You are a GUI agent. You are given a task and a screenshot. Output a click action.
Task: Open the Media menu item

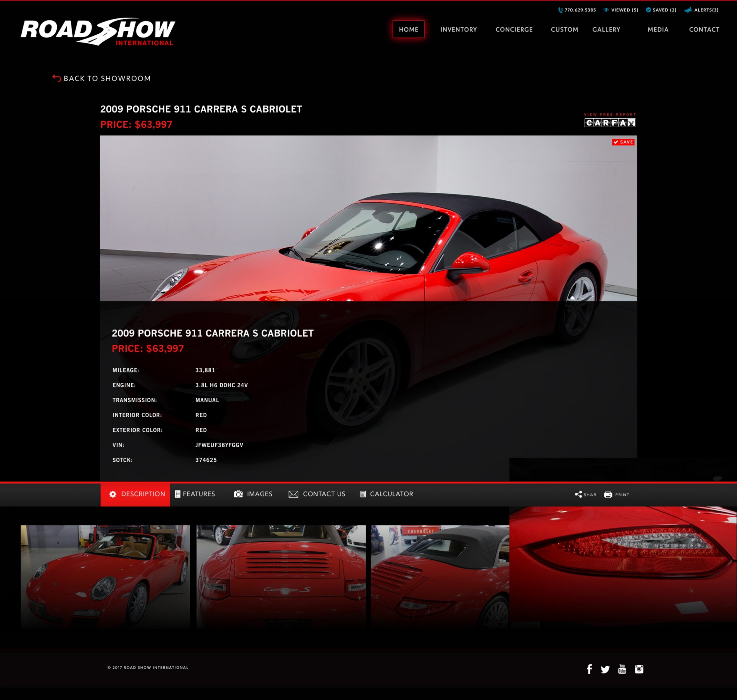pos(658,29)
